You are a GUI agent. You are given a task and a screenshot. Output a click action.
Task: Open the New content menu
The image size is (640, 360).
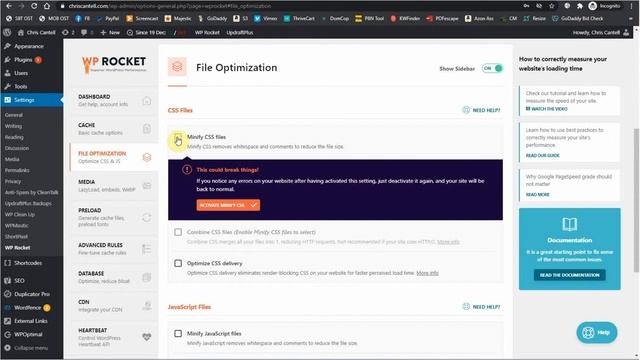[x=110, y=32]
